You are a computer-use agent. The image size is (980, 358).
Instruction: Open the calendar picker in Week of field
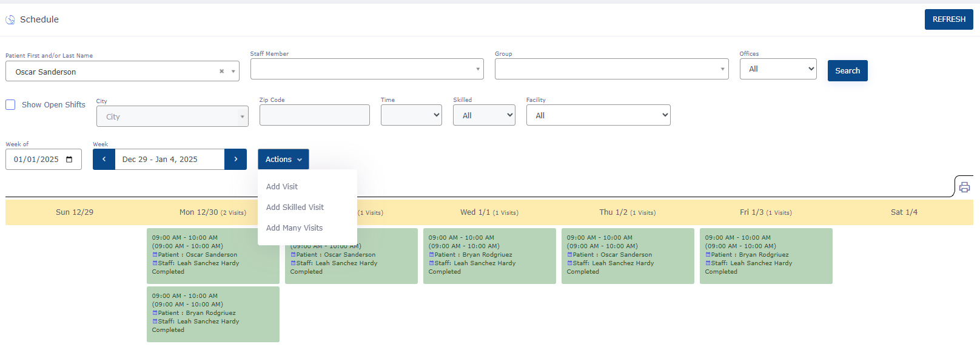click(69, 160)
